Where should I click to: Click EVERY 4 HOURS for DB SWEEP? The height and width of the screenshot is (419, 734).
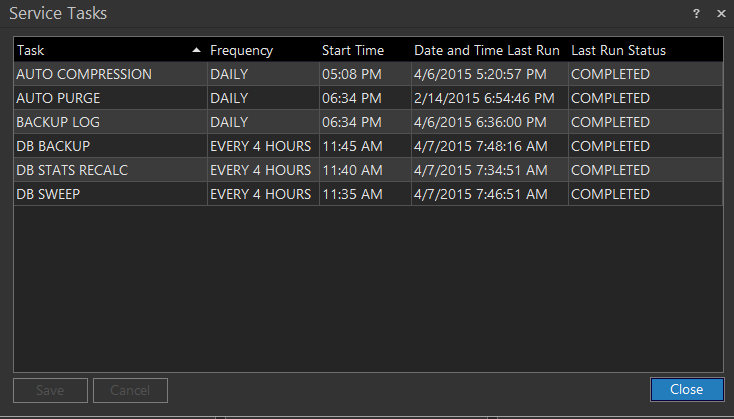coord(261,194)
